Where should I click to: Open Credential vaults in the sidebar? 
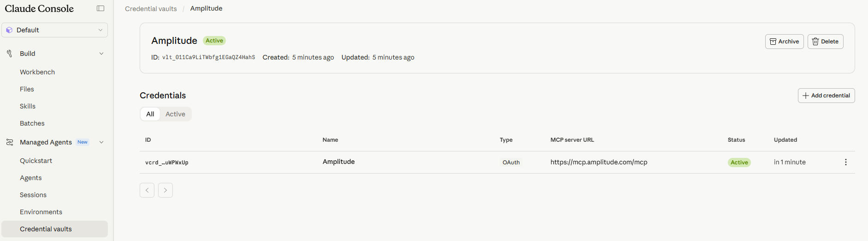coord(54,229)
